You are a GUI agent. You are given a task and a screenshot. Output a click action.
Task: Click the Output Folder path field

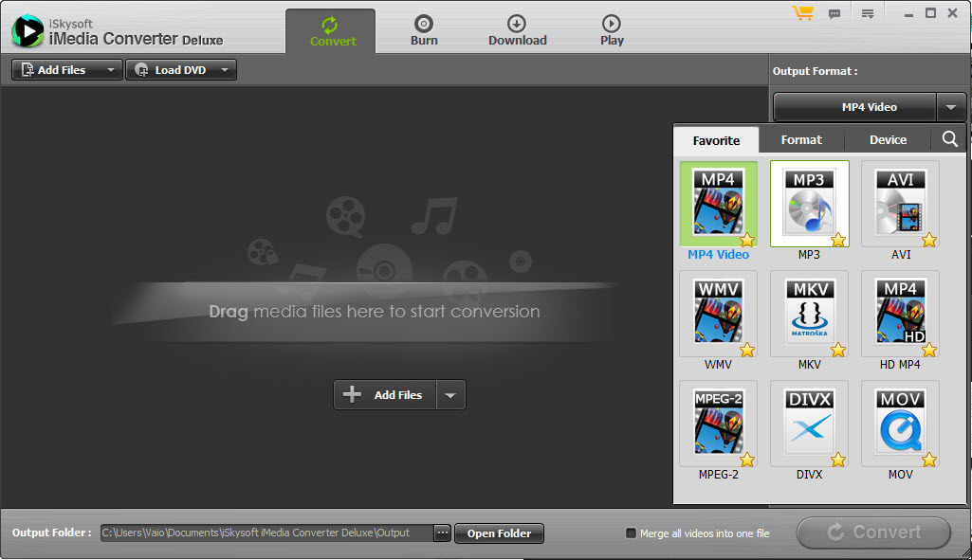(x=267, y=533)
